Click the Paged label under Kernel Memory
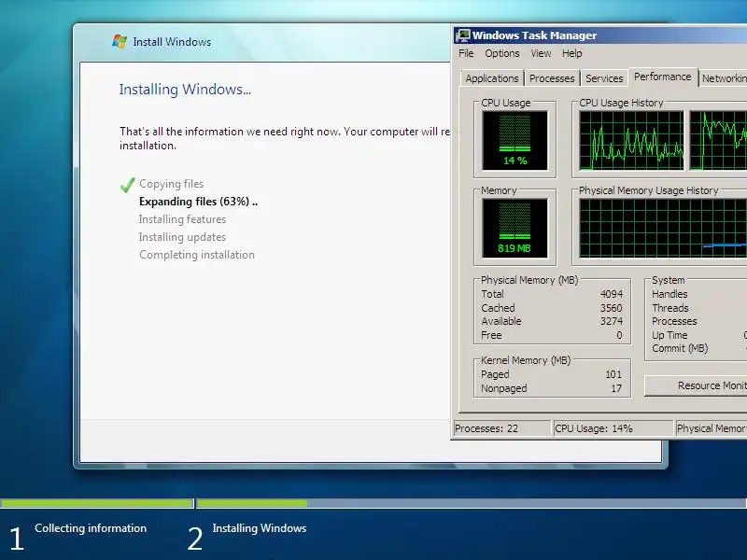 coord(495,375)
